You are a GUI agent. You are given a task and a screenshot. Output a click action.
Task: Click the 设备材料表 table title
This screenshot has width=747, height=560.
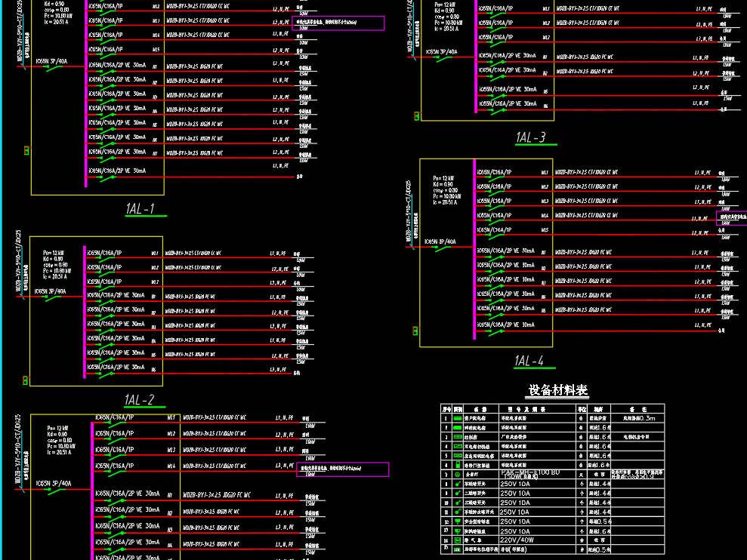click(558, 390)
